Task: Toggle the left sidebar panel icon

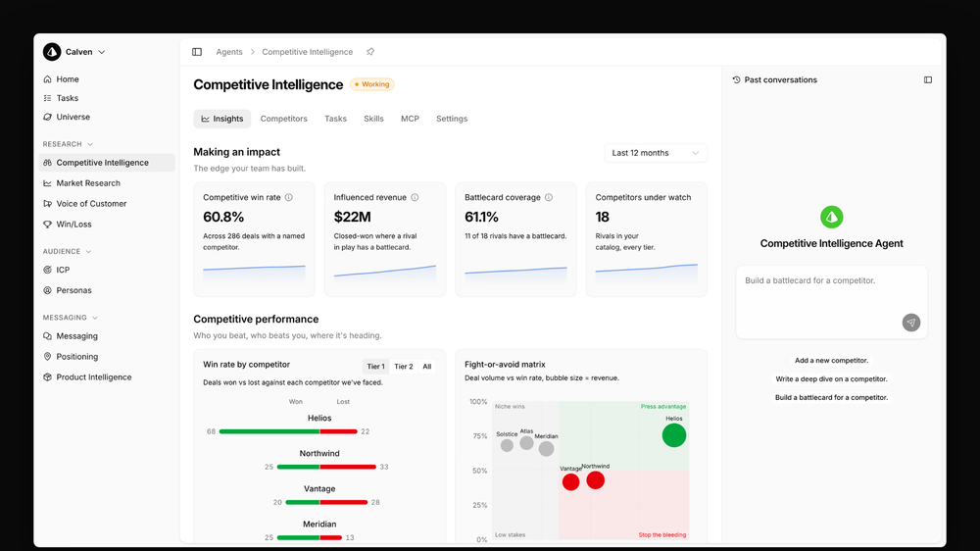Action: click(197, 52)
